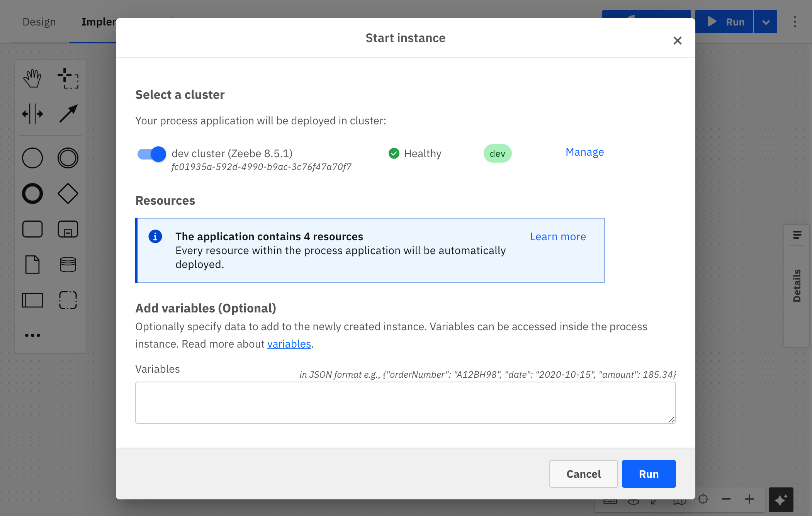Select the space tool
The height and width of the screenshot is (516, 812).
[x=32, y=114]
